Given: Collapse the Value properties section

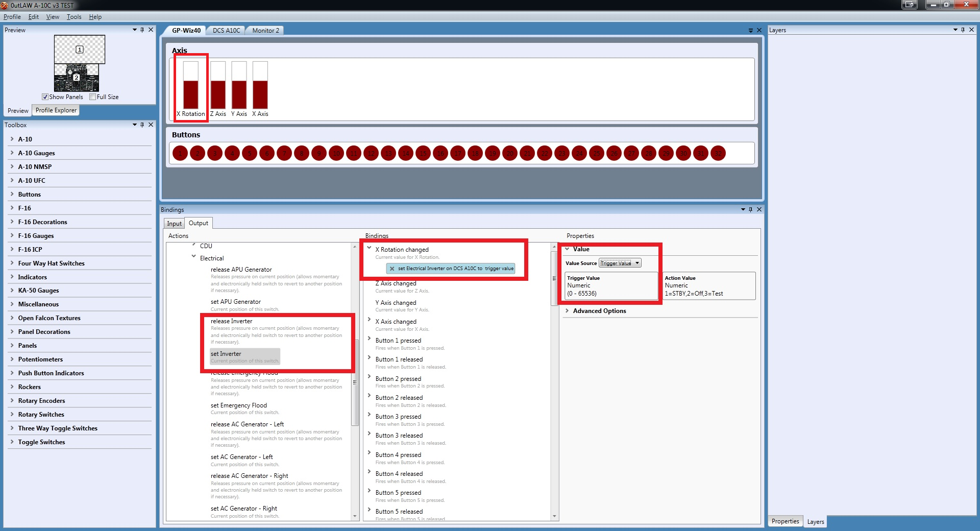Looking at the screenshot, I should pyautogui.click(x=567, y=249).
